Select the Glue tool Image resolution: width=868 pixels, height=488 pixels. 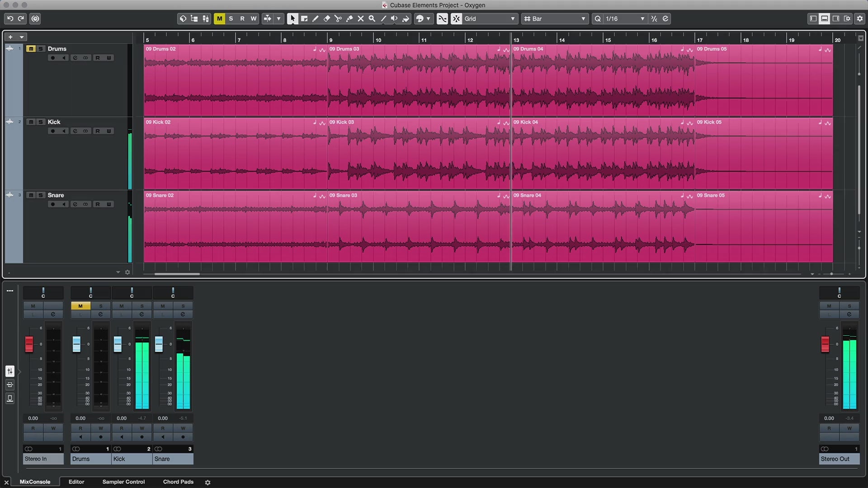coord(349,19)
